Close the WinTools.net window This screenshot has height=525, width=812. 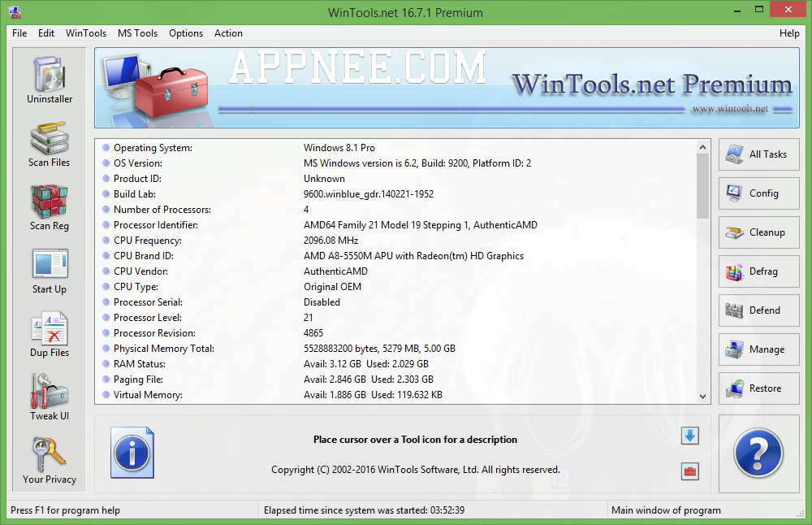pyautogui.click(x=788, y=9)
